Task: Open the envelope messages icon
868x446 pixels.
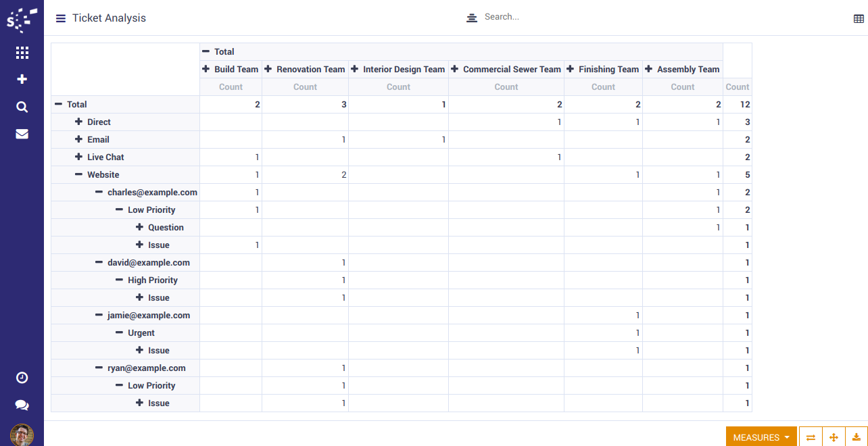Action: [22, 134]
